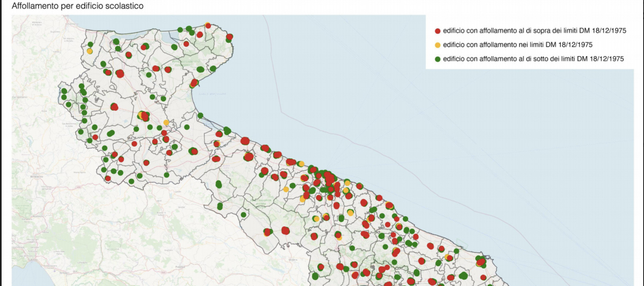Click the Campobasso city label on the map
Viewport: 644px width, 286px height.
click(x=19, y=97)
